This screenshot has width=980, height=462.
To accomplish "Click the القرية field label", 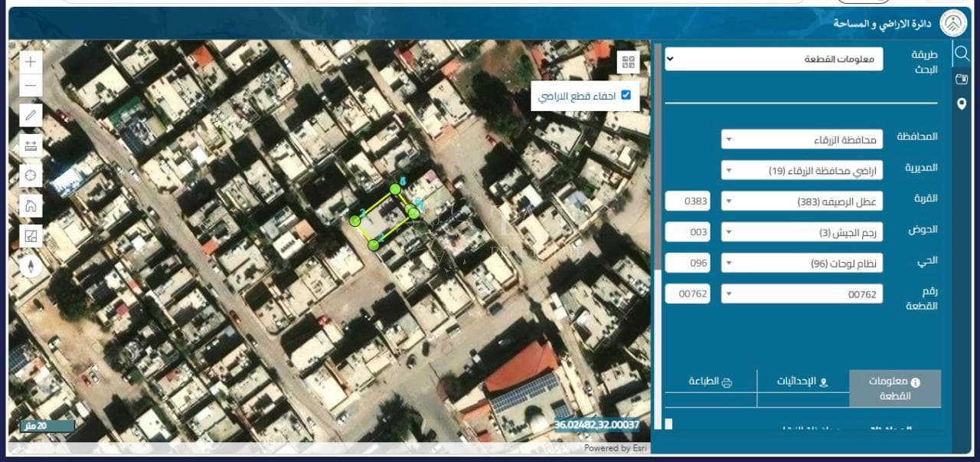I will (x=926, y=198).
